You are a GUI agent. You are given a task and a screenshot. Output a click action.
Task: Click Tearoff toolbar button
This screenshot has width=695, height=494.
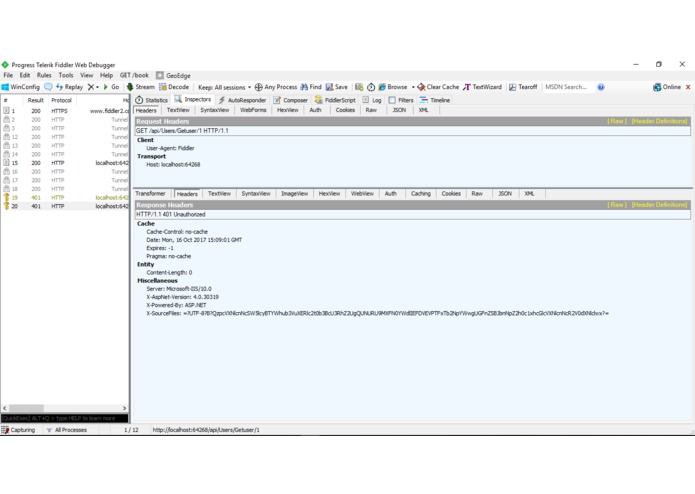523,87
